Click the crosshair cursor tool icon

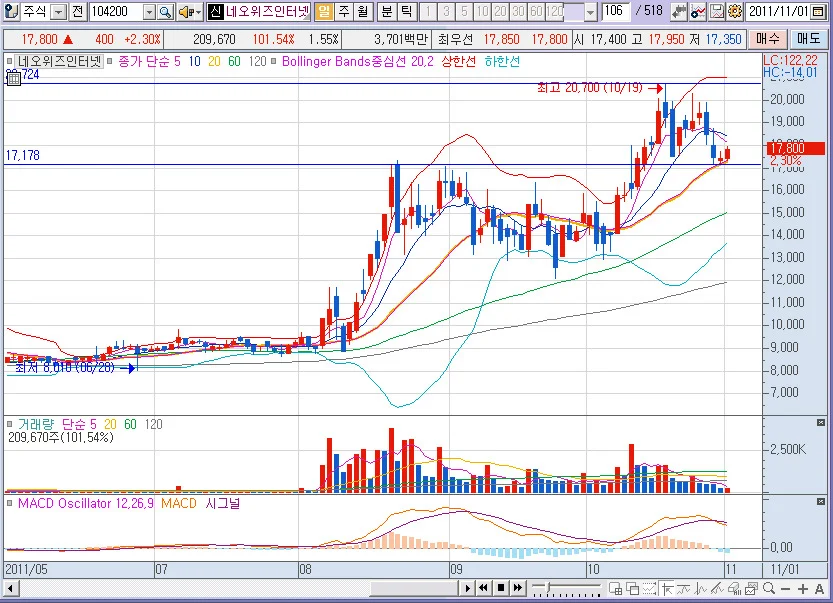[667, 588]
